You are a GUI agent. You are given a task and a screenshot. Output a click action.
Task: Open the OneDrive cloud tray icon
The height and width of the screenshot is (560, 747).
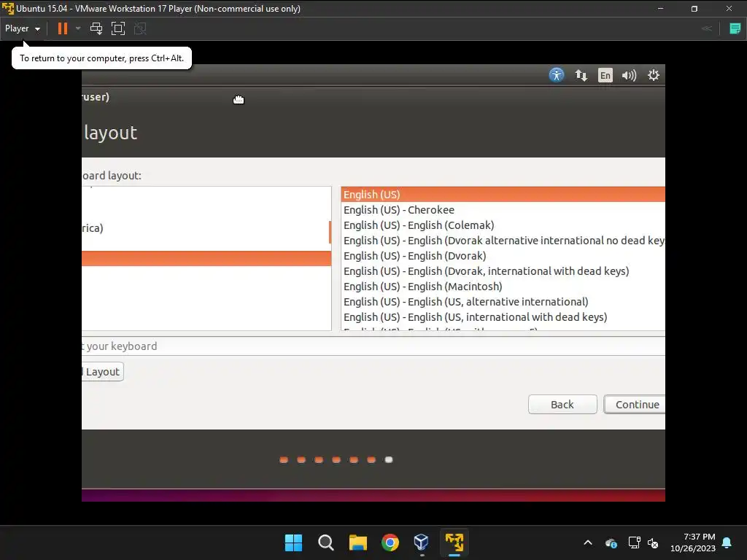(611, 542)
